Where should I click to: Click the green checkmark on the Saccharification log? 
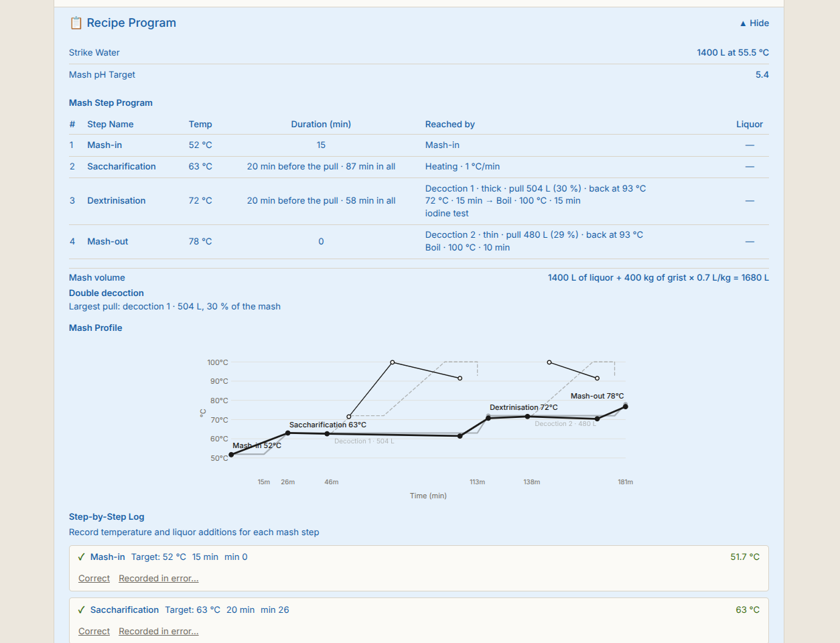[x=82, y=610]
